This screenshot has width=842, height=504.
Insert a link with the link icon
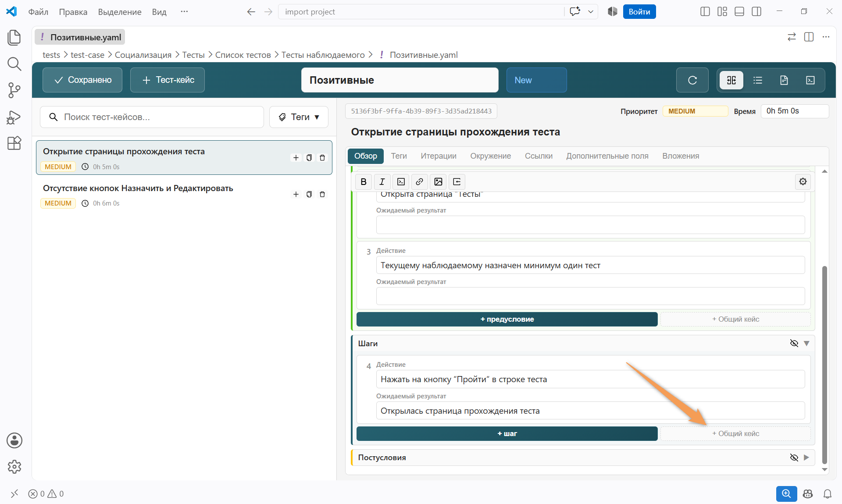[x=419, y=181]
